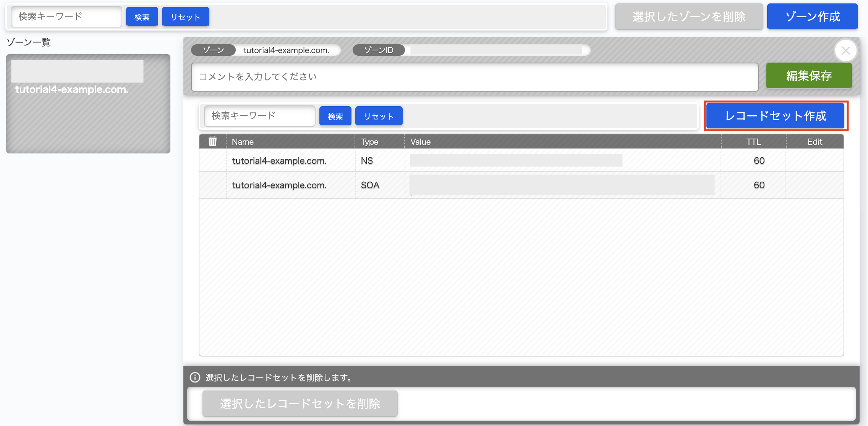This screenshot has width=868, height=426.
Task: Click the comment input field
Action: (x=474, y=77)
